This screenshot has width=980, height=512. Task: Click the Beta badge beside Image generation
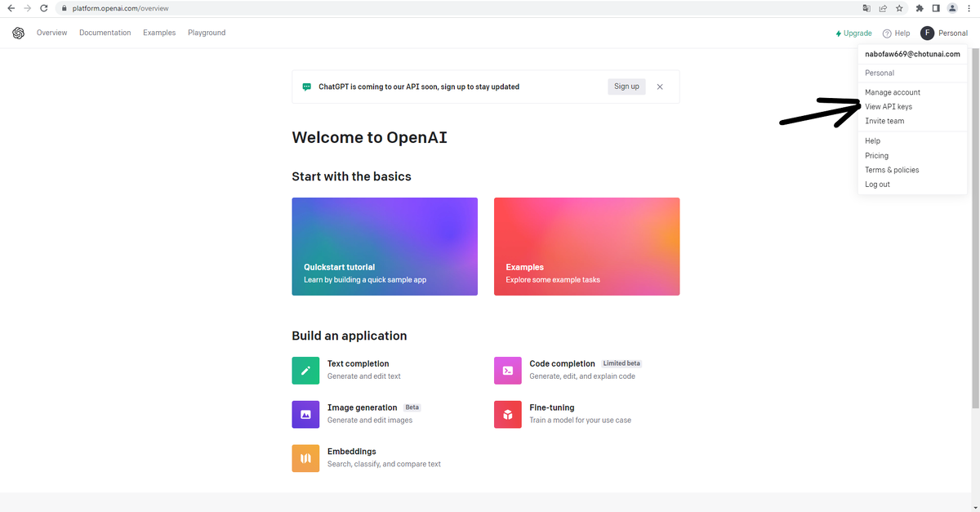tap(412, 407)
